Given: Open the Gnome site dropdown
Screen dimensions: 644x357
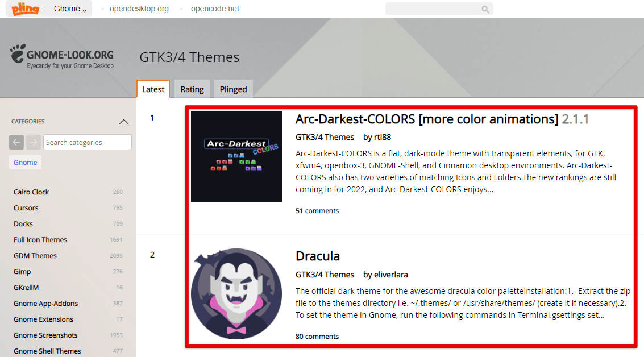Looking at the screenshot, I should (70, 9).
